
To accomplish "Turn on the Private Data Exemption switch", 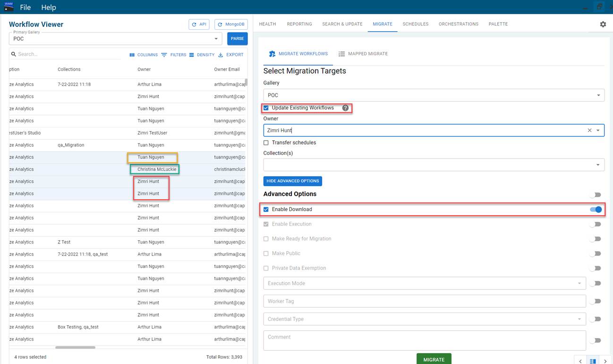I will tap(596, 268).
